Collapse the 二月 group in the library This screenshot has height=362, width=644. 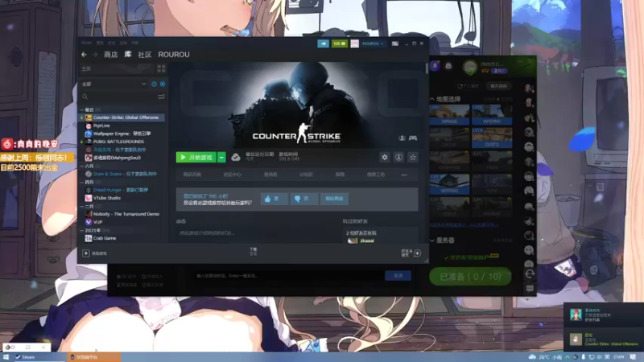pos(82,207)
